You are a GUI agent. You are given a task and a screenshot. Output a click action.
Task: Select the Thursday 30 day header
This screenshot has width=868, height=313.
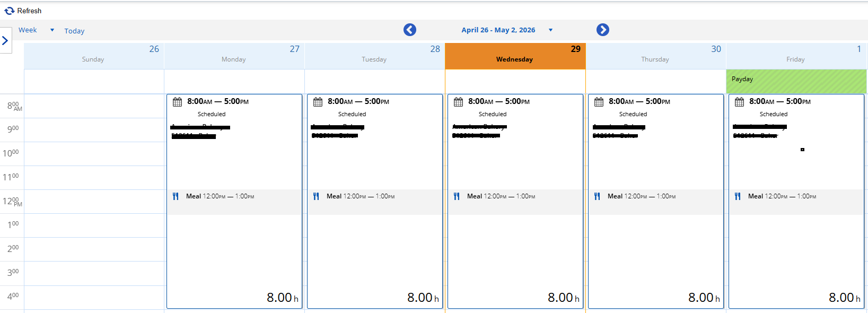(x=656, y=56)
